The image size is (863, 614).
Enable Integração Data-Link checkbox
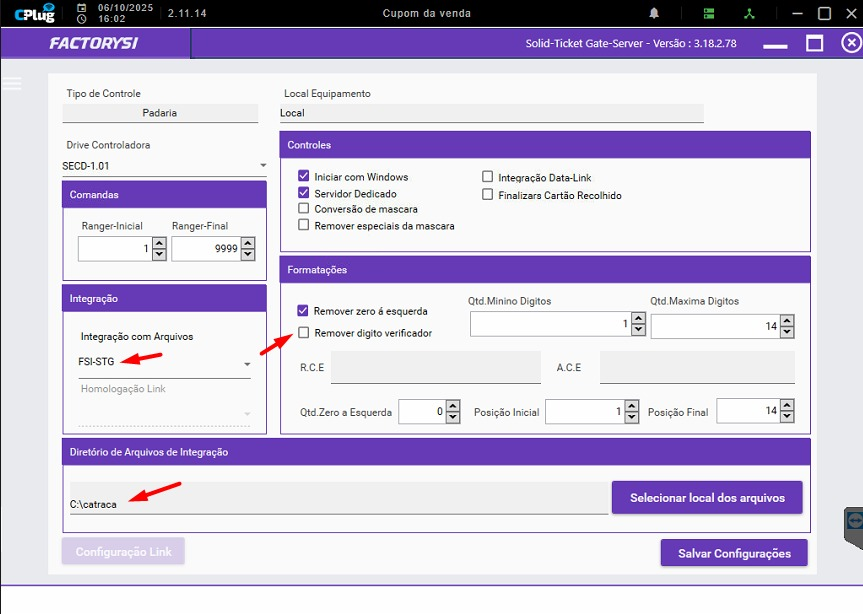488,178
